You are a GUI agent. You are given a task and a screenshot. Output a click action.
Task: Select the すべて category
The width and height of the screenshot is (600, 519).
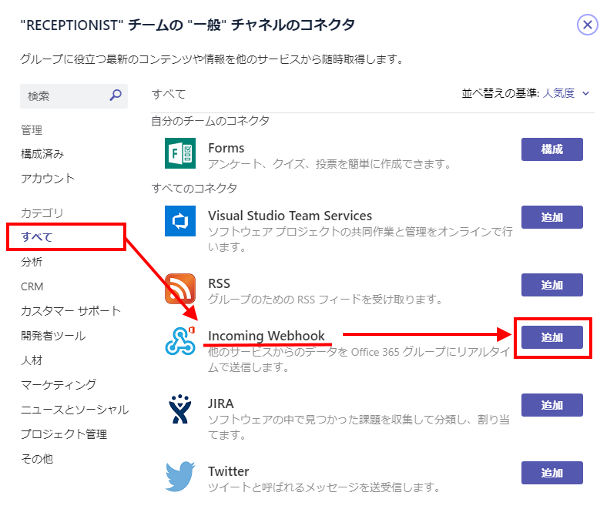[x=37, y=237]
